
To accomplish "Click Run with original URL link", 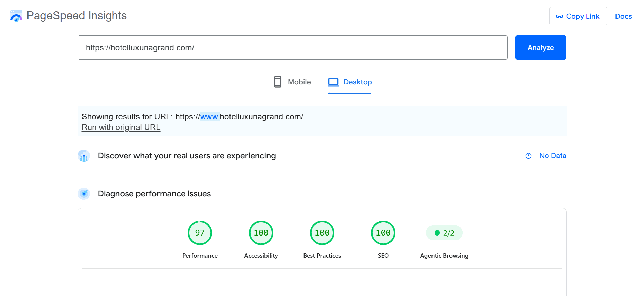I will click(x=121, y=127).
